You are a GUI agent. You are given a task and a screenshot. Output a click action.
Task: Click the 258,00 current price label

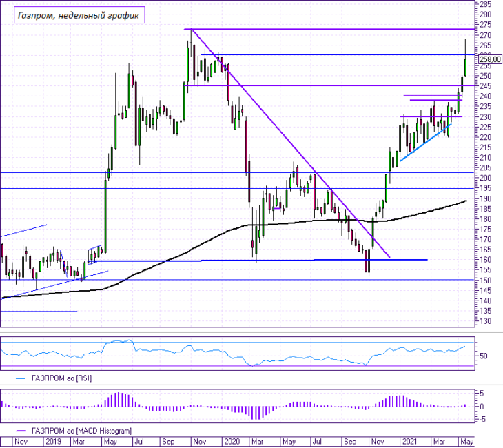(490, 59)
